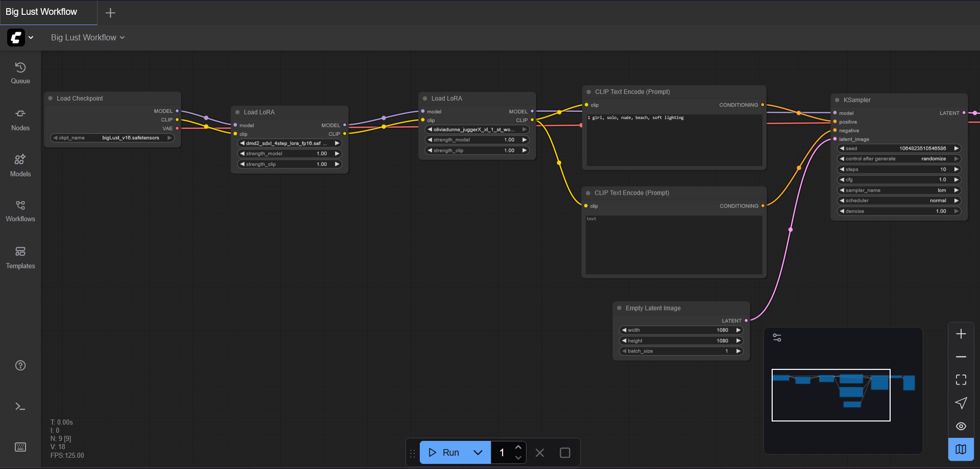Screen dimensions: 980x469
Task: Click the fit view icon
Action: [x=961, y=380]
